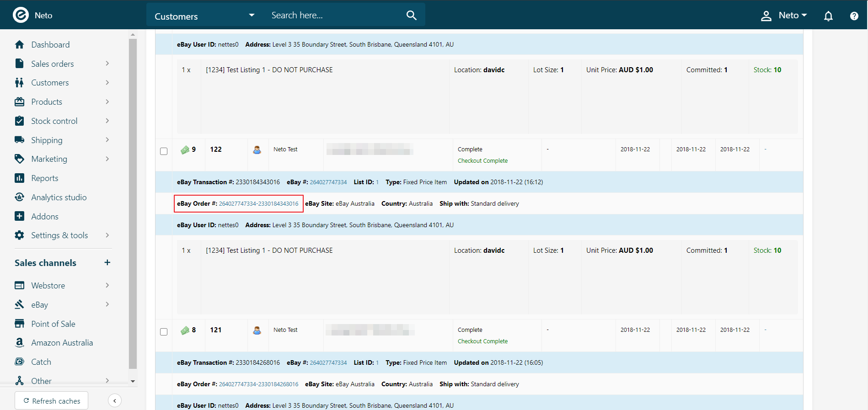Tick the checkbox for order 122
This screenshot has height=410, width=868.
pos(164,151)
